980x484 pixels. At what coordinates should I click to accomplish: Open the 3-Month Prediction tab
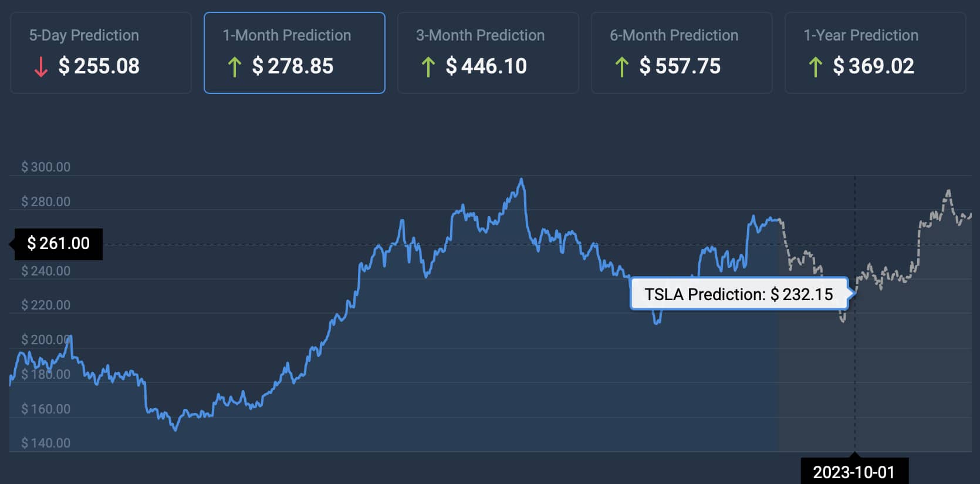click(x=488, y=53)
